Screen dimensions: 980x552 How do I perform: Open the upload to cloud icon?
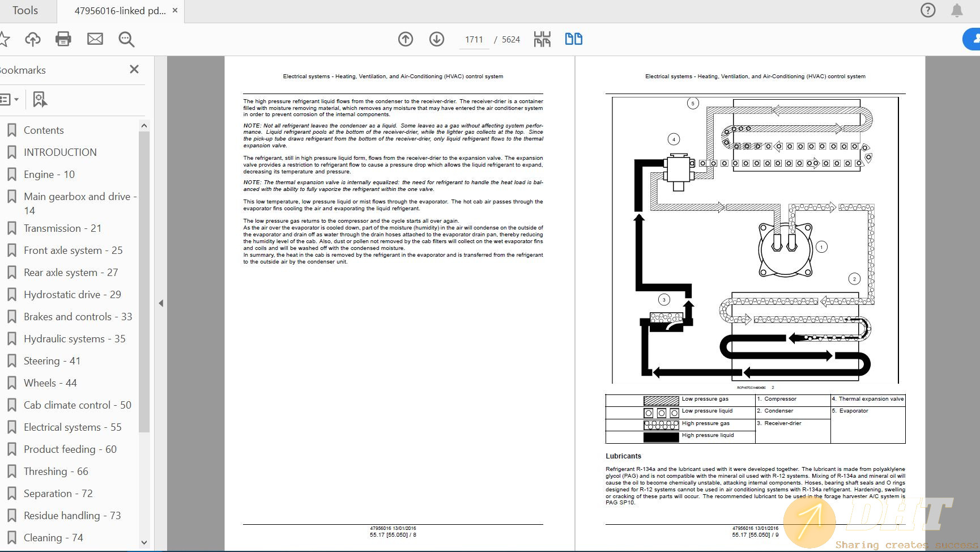pyautogui.click(x=33, y=39)
